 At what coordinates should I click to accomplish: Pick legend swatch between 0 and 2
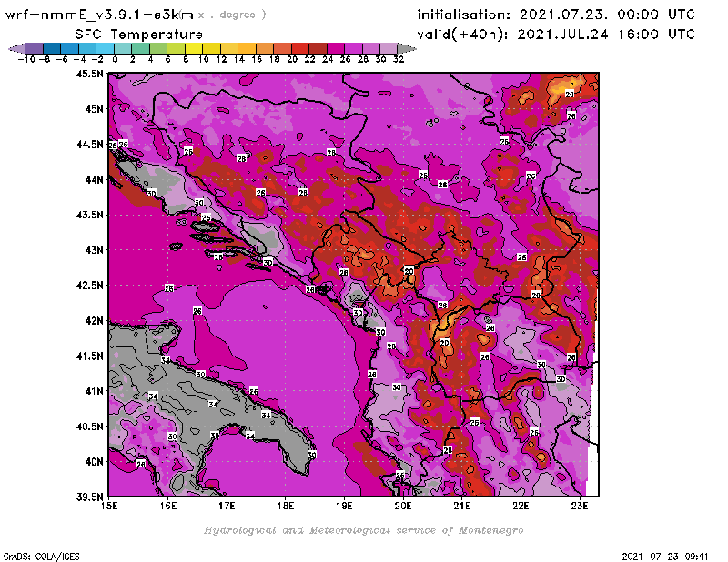123,48
